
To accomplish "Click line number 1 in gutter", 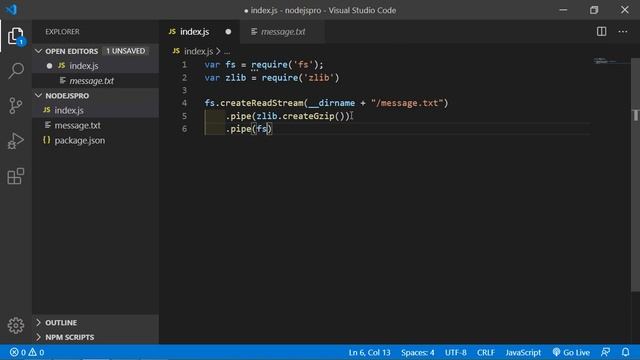I will coord(184,64).
